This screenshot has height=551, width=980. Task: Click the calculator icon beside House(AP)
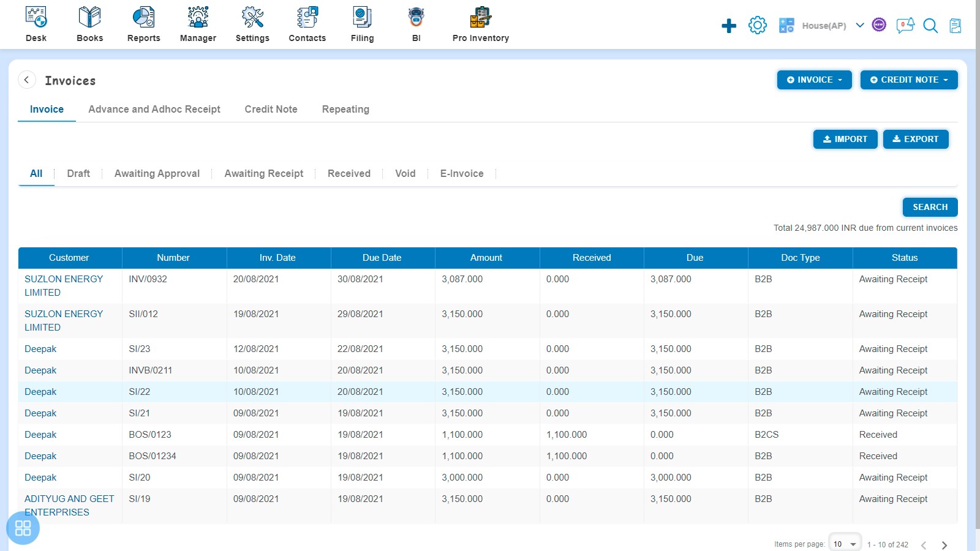coord(786,25)
